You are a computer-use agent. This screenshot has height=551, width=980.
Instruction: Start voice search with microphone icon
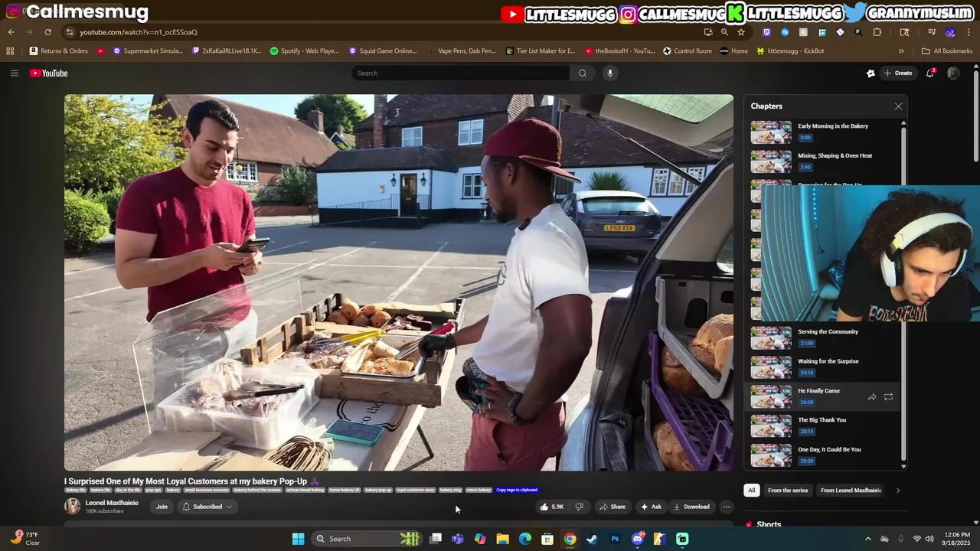point(609,73)
